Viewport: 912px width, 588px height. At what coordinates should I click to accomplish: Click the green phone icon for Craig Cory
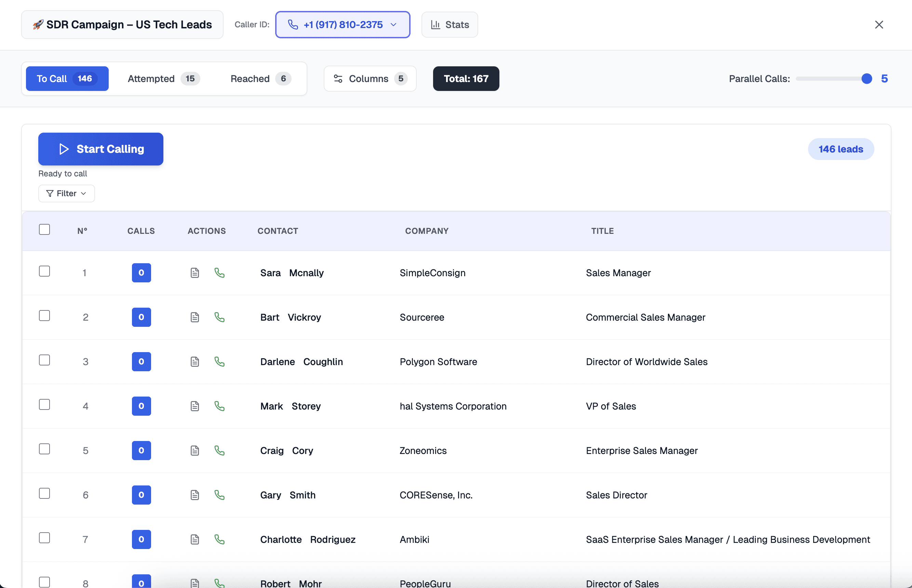(219, 451)
